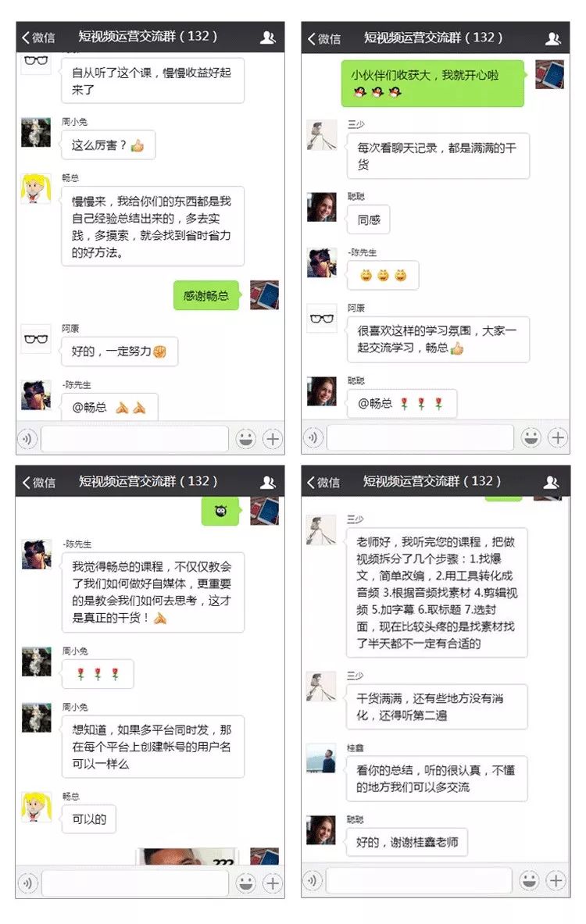The image size is (586, 924).
Task: Tap the green 感谢畅总 message bubble
Action: (x=206, y=295)
